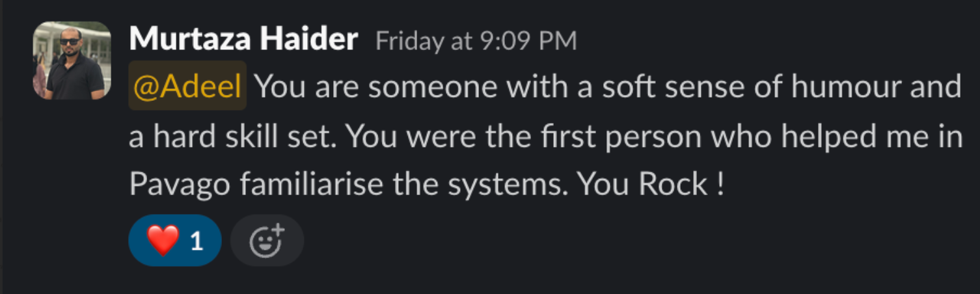Open the Friday at 9:09 PM timestamp

(x=476, y=42)
